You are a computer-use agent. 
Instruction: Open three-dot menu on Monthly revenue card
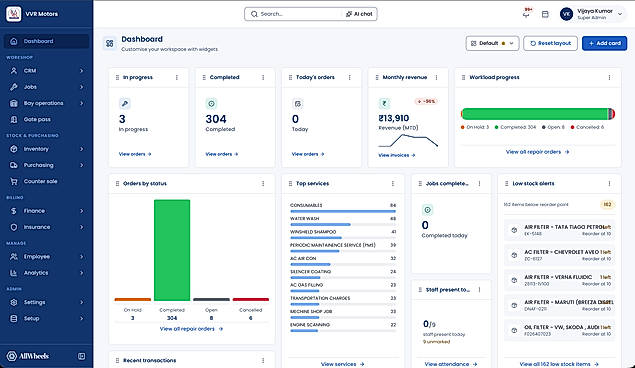(436, 77)
